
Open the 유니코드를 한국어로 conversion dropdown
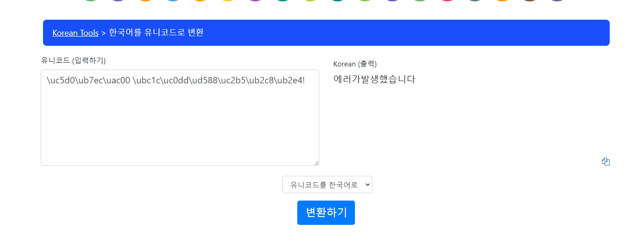327,185
